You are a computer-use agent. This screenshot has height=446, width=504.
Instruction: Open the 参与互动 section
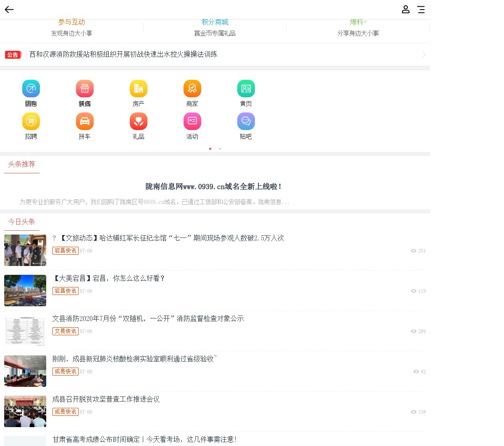[71, 22]
